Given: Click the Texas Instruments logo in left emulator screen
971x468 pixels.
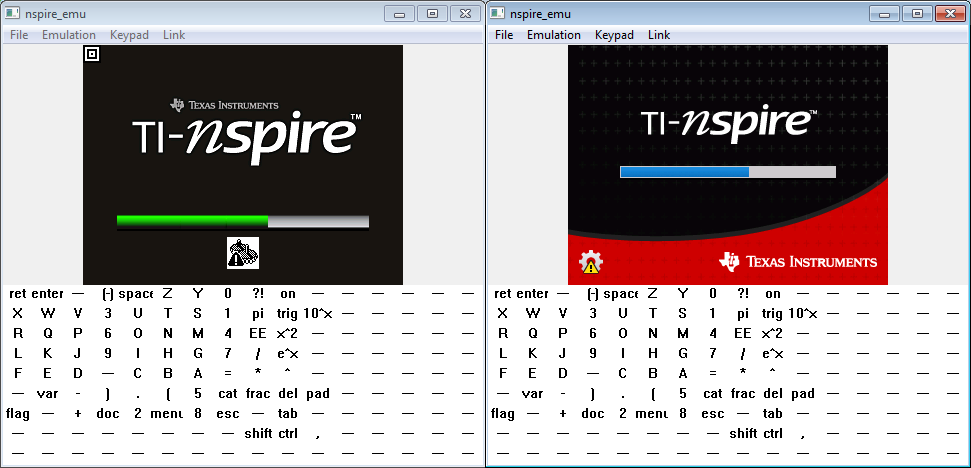Looking at the screenshot, I should point(224,105).
